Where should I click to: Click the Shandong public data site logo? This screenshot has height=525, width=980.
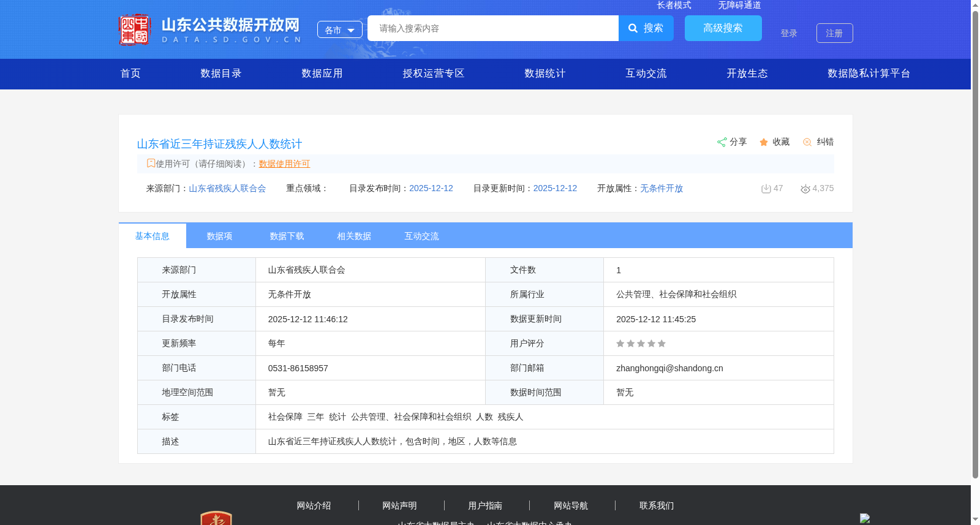click(x=210, y=29)
